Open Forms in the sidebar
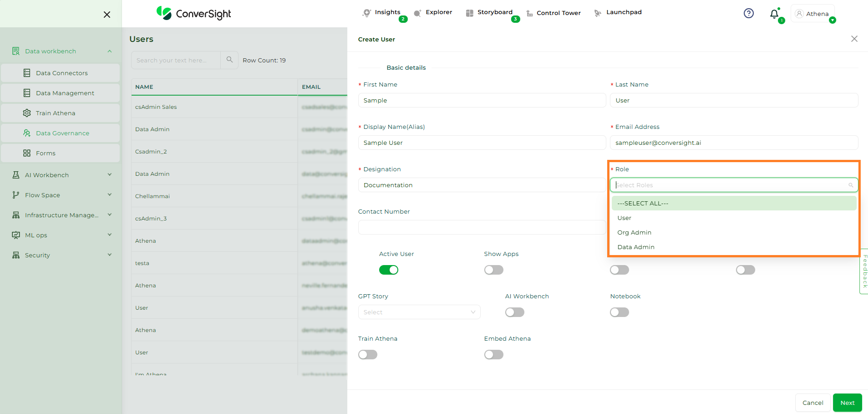Image resolution: width=868 pixels, height=414 pixels. click(46, 153)
